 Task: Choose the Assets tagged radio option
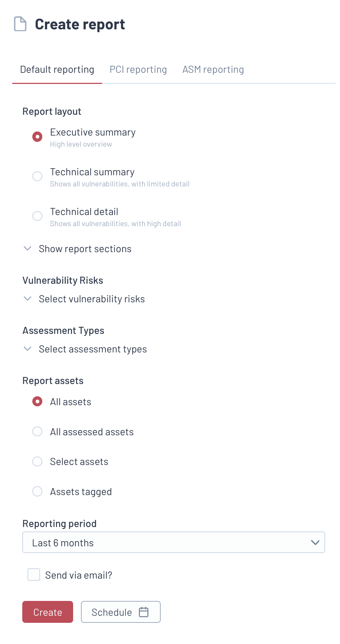pyautogui.click(x=37, y=491)
